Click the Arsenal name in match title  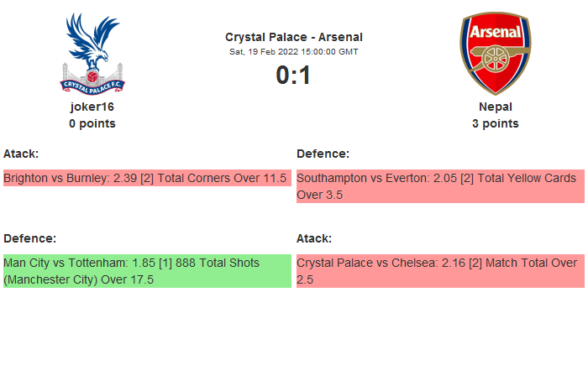click(341, 37)
